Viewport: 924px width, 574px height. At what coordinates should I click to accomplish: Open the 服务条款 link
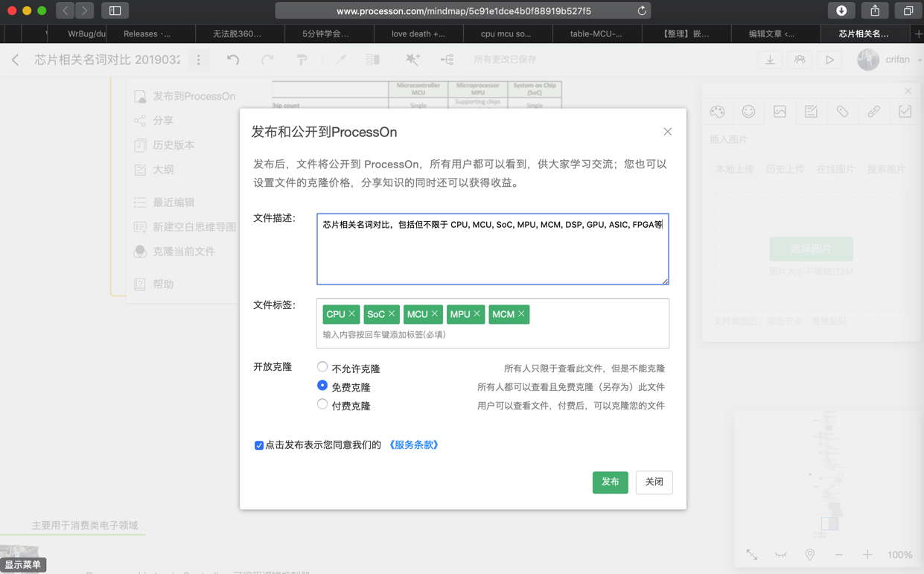(413, 445)
